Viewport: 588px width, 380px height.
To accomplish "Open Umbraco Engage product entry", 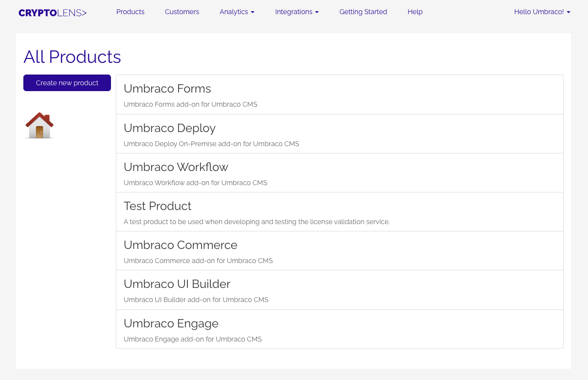I will 171,323.
